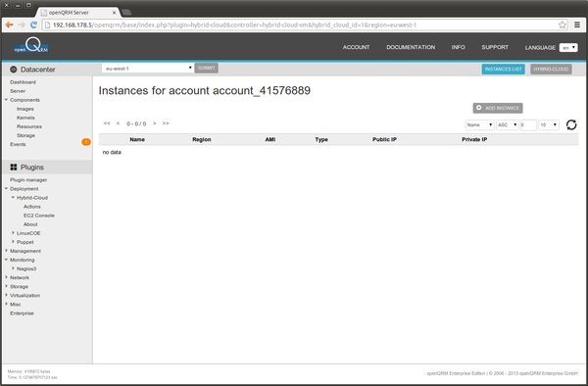Click the orange Events notification badge

[x=86, y=142]
